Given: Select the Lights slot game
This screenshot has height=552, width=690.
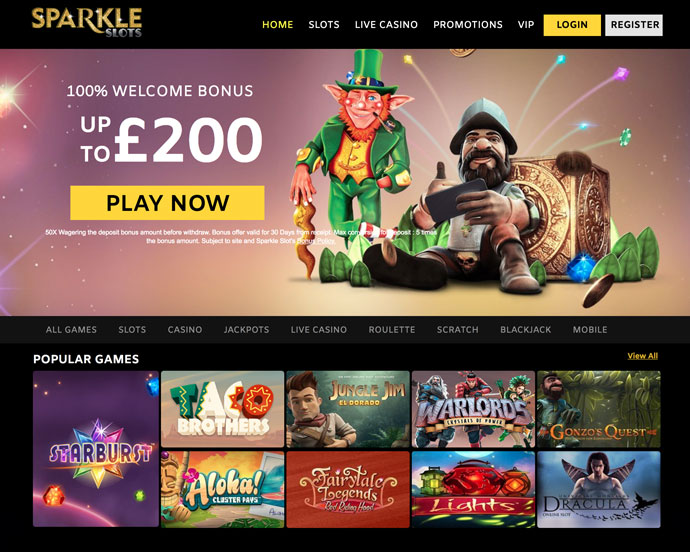Looking at the screenshot, I should pos(473,489).
